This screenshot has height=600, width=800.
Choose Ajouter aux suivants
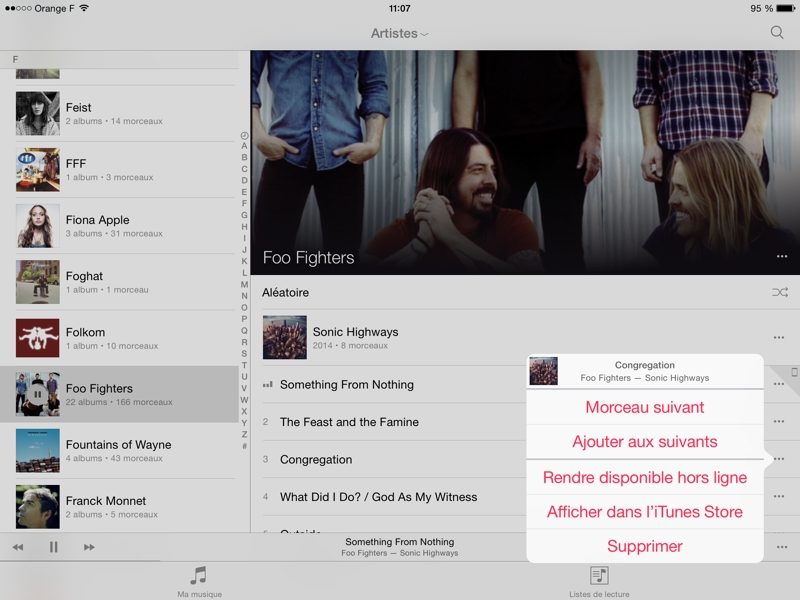(645, 441)
